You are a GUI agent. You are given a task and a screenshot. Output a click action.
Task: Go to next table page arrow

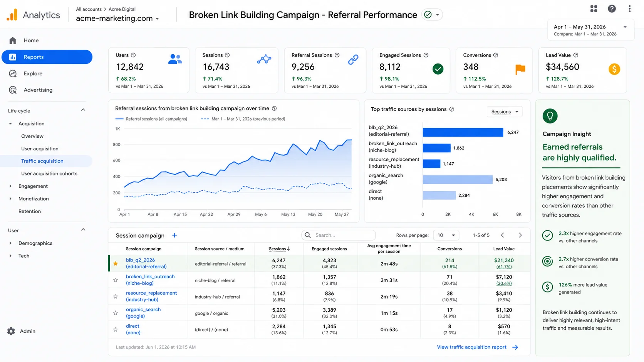[520, 235]
